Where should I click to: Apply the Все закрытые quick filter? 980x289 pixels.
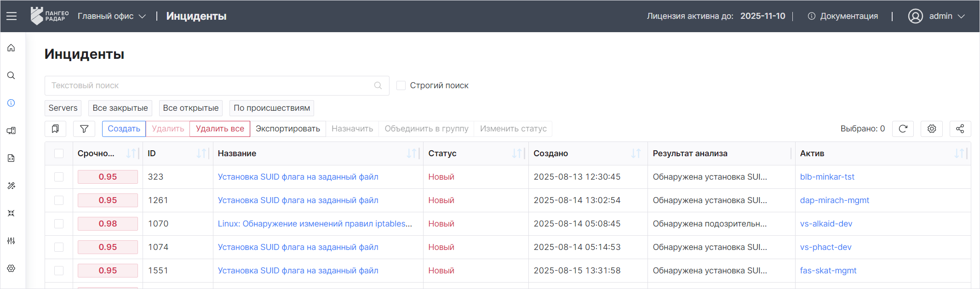pyautogui.click(x=120, y=108)
